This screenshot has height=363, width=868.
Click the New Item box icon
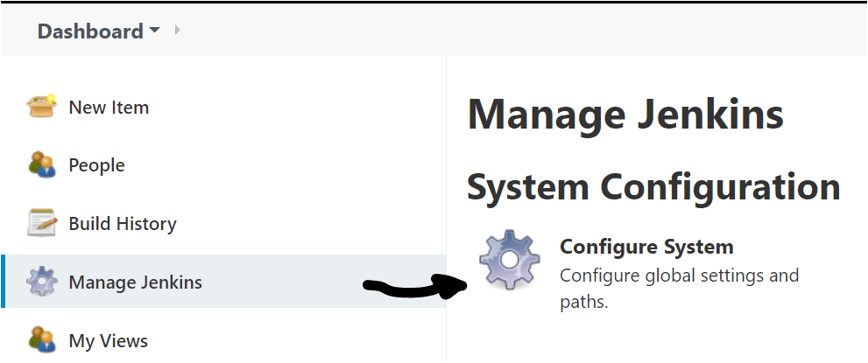(41, 107)
